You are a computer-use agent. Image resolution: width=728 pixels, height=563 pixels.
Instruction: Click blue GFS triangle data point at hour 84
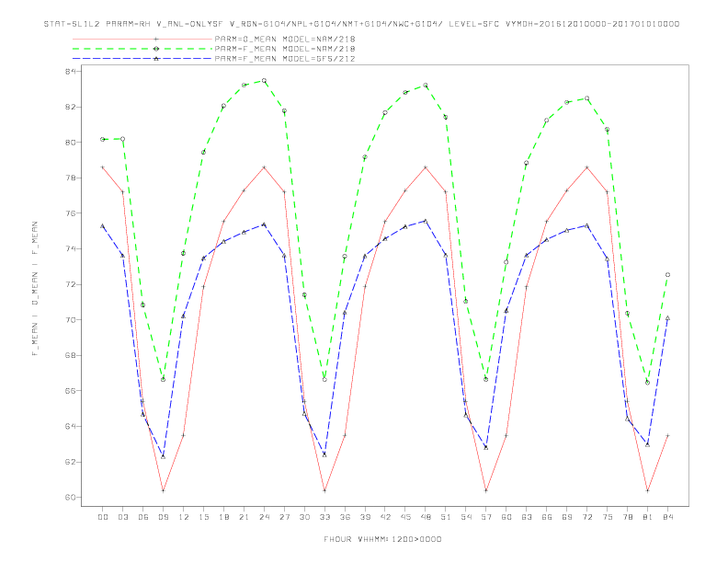point(667,318)
